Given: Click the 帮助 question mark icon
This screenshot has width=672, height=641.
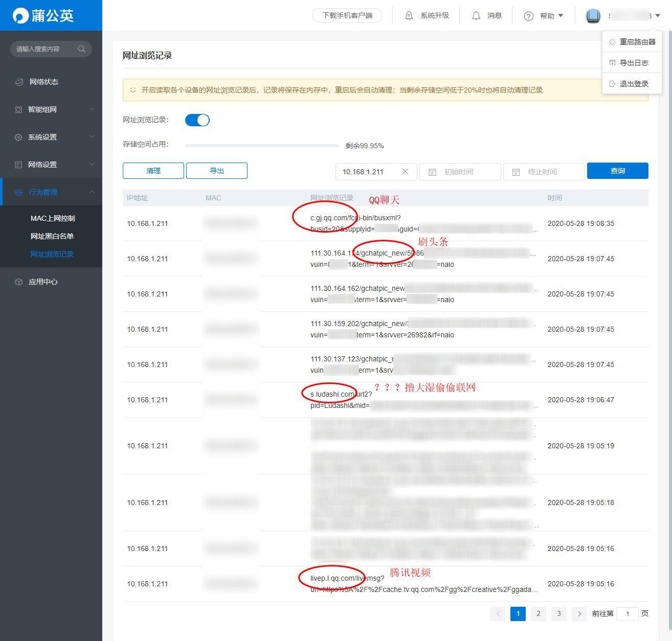Looking at the screenshot, I should 528,16.
